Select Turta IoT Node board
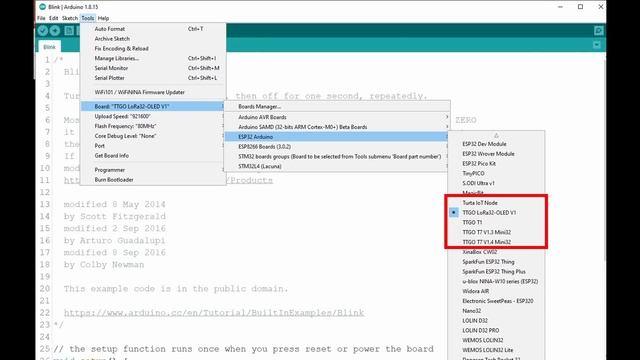The image size is (640, 360). click(x=496, y=203)
